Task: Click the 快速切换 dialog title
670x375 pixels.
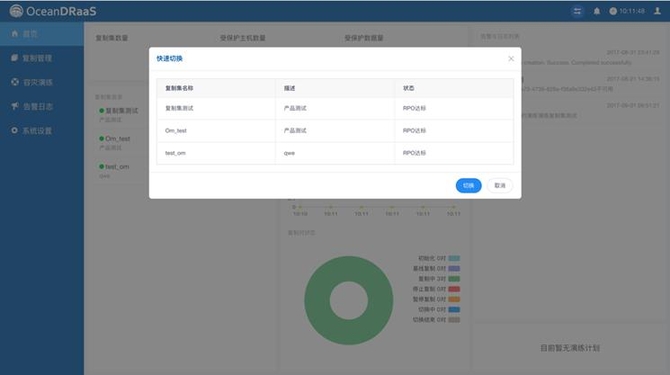Action: [169, 59]
